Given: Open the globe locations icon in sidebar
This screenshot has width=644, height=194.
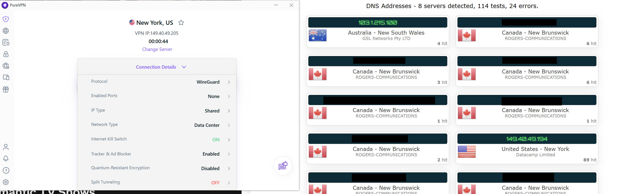Looking at the screenshot, I should click(x=6, y=31).
